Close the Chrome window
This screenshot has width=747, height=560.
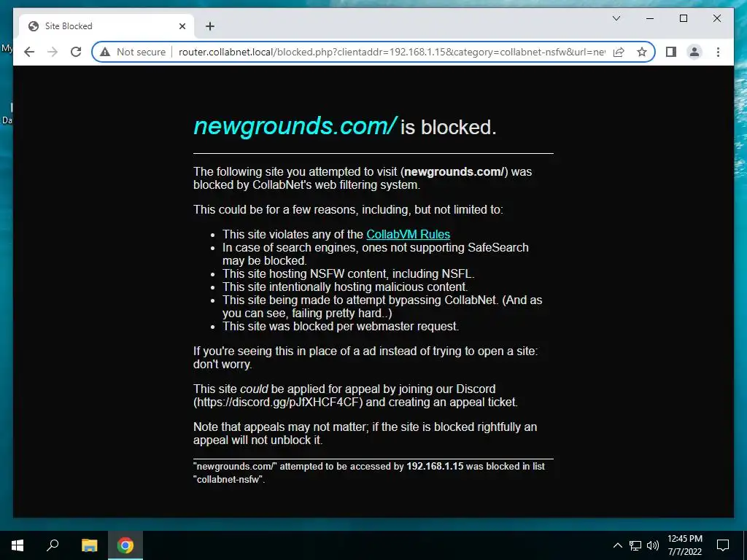tap(716, 18)
